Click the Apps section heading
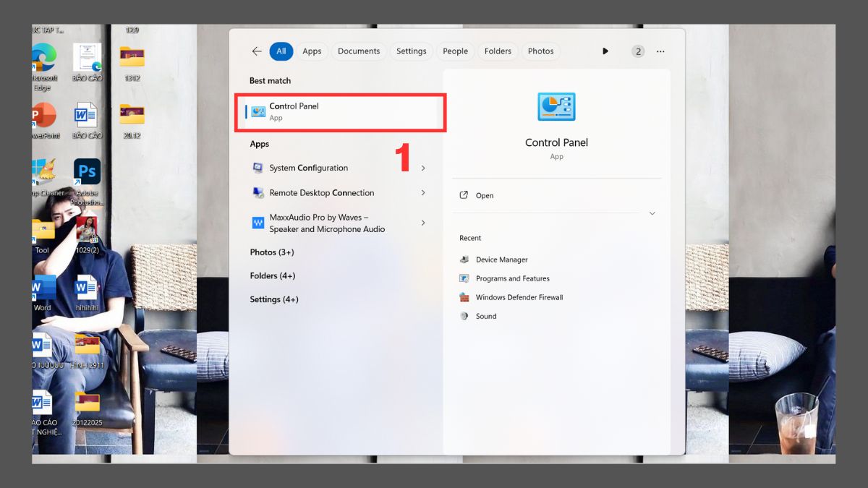 point(259,144)
